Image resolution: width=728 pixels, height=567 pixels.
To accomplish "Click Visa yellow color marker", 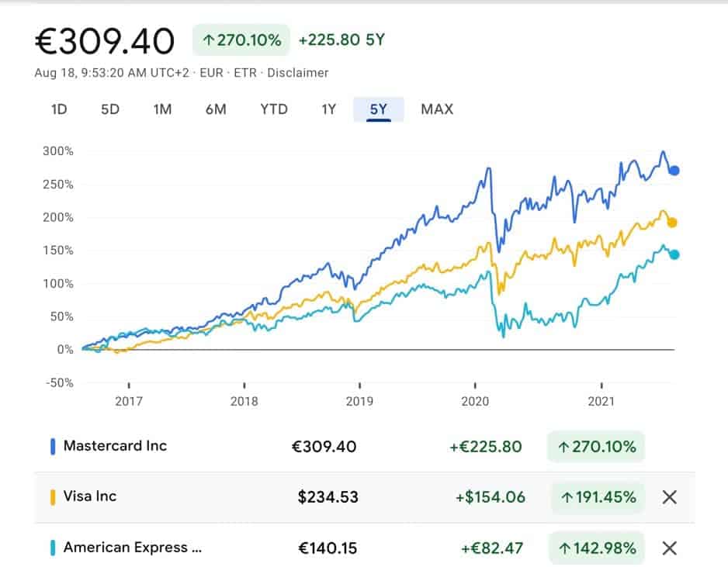I will point(53,497).
